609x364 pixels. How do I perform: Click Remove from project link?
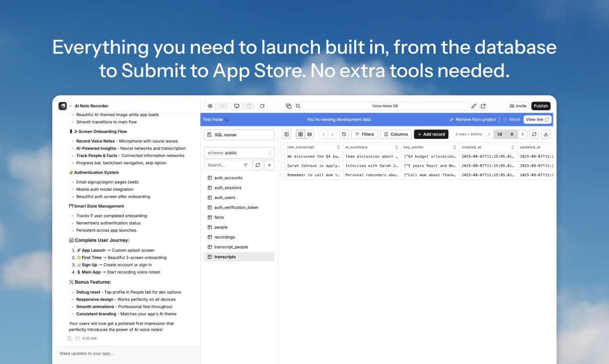click(473, 120)
